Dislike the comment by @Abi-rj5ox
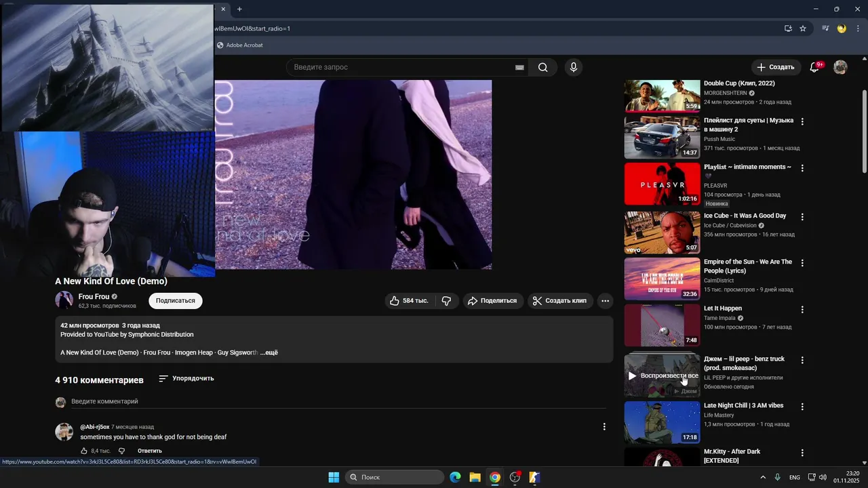The height and width of the screenshot is (488, 868). (121, 451)
